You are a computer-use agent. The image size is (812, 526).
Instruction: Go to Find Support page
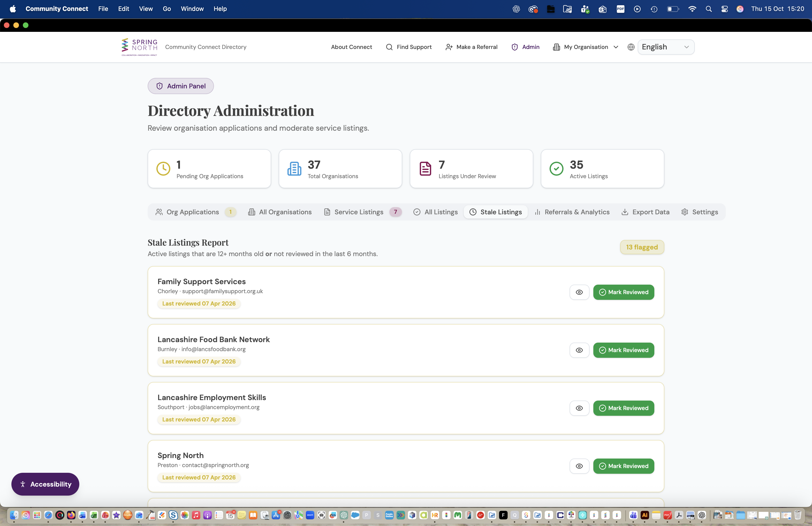tap(408, 47)
